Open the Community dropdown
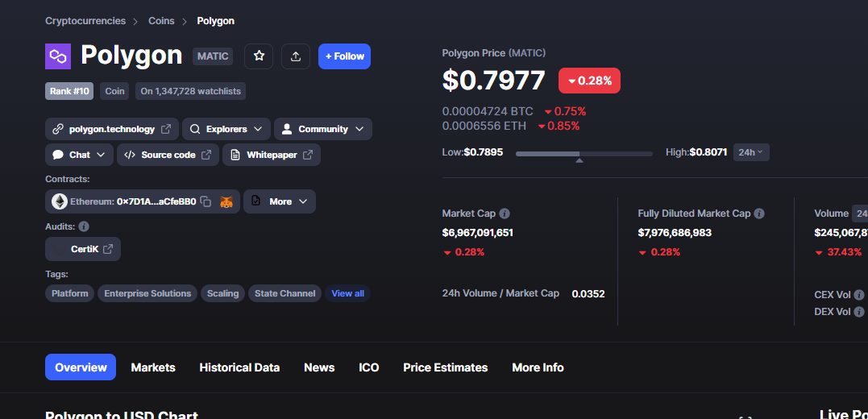 click(x=323, y=129)
